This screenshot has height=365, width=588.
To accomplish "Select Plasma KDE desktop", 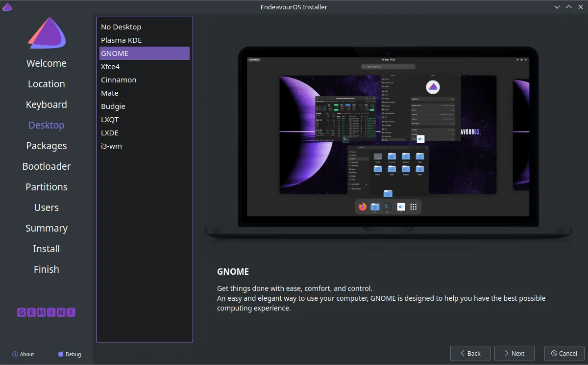I will click(145, 40).
